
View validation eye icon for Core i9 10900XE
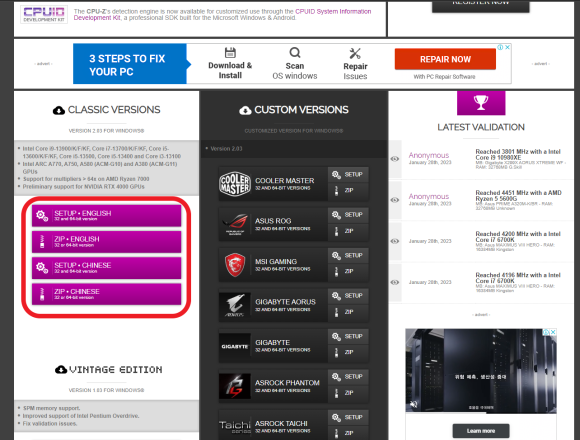[x=395, y=159]
